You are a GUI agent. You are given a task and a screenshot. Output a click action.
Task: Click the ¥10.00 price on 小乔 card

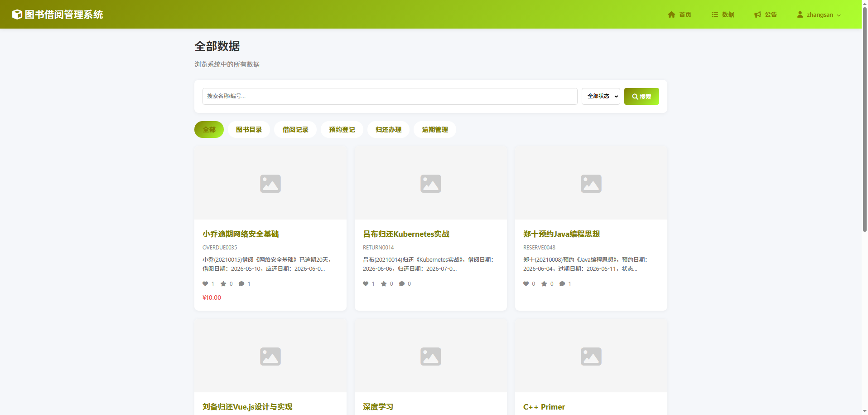(212, 298)
